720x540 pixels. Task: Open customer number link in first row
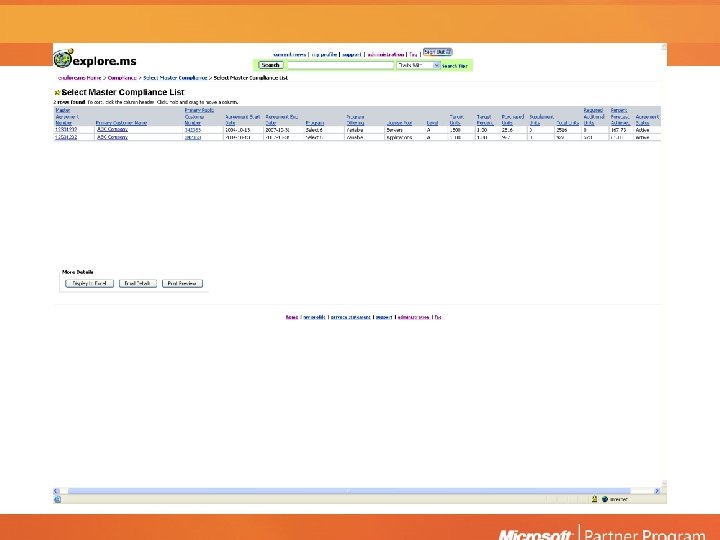click(192, 130)
